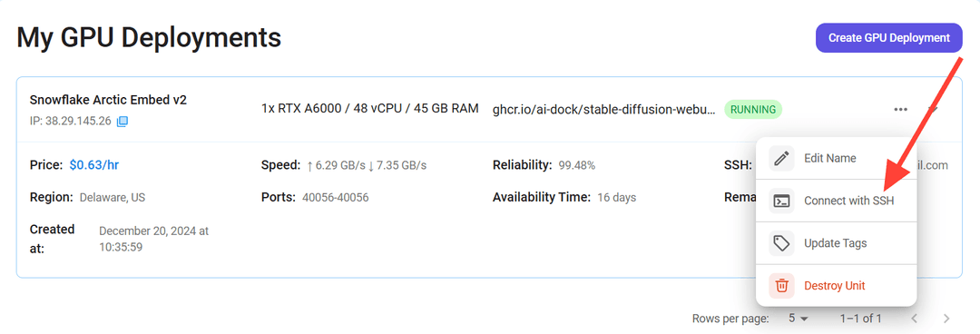Click the Snowflake Arctic Embed v2 deployment name
Viewport: 980px width, 334px height.
(x=108, y=100)
